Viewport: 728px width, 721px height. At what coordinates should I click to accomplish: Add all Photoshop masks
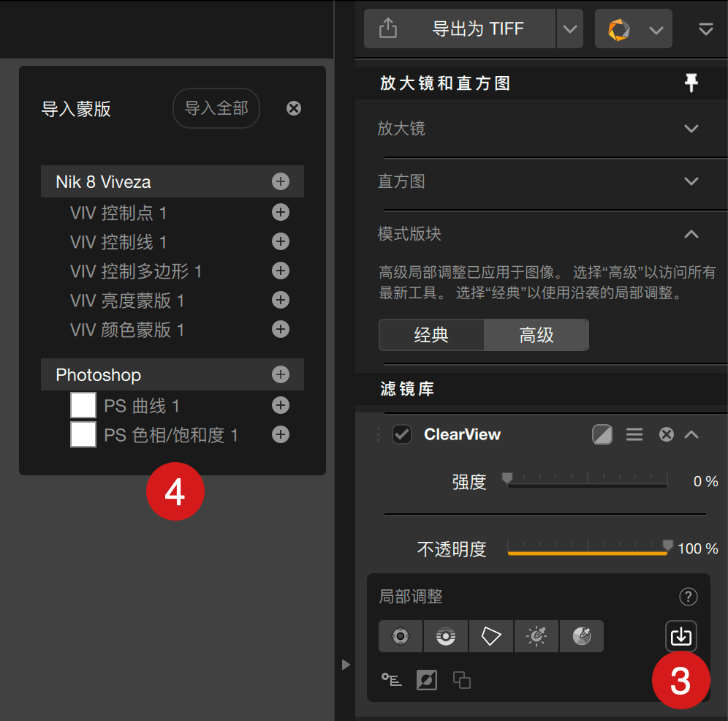point(281,374)
